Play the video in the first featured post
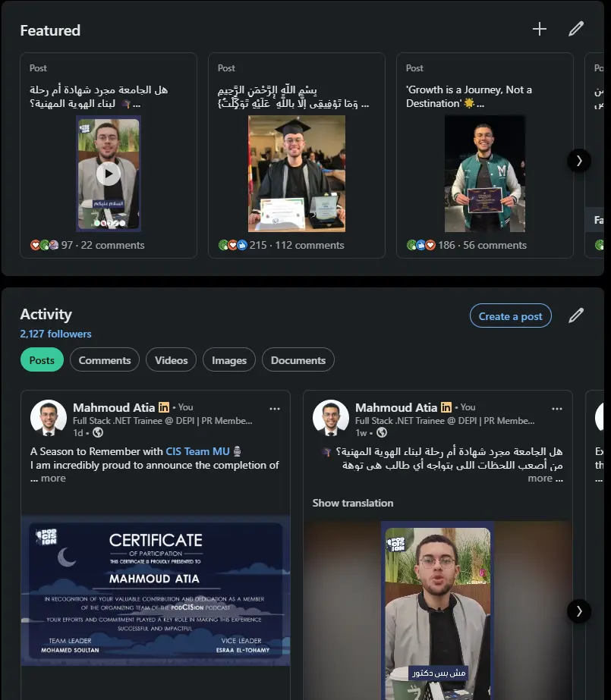 pyautogui.click(x=108, y=173)
